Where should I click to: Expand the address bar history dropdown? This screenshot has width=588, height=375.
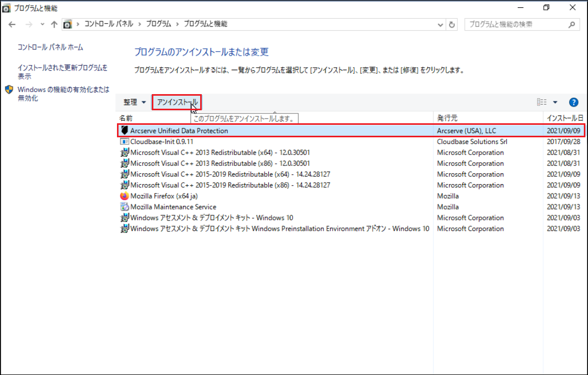[x=440, y=25]
